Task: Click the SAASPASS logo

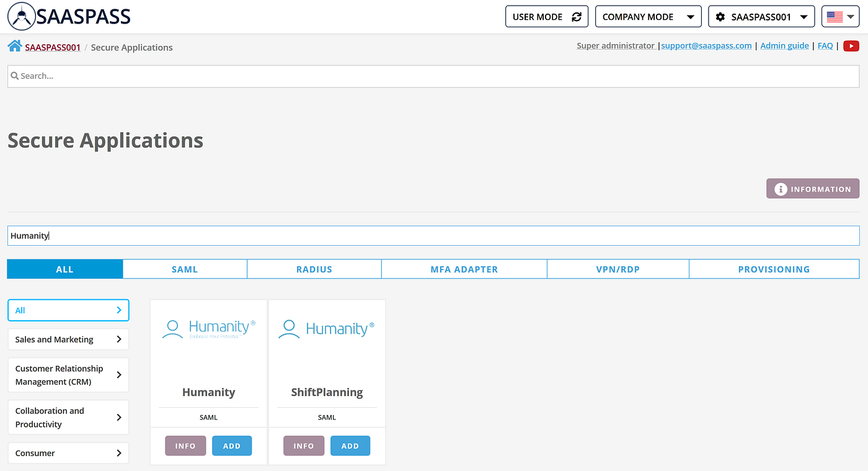Action: pyautogui.click(x=69, y=17)
